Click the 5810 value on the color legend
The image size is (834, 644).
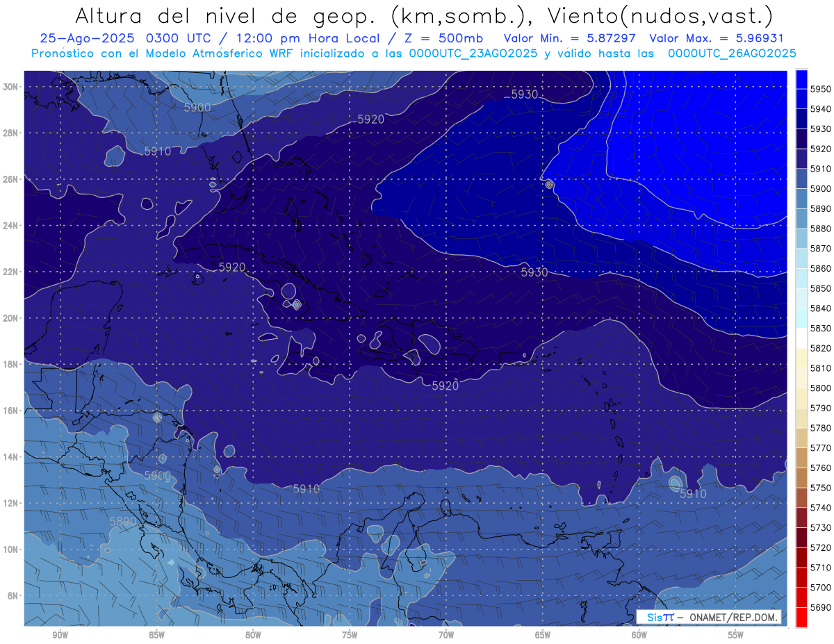(821, 368)
